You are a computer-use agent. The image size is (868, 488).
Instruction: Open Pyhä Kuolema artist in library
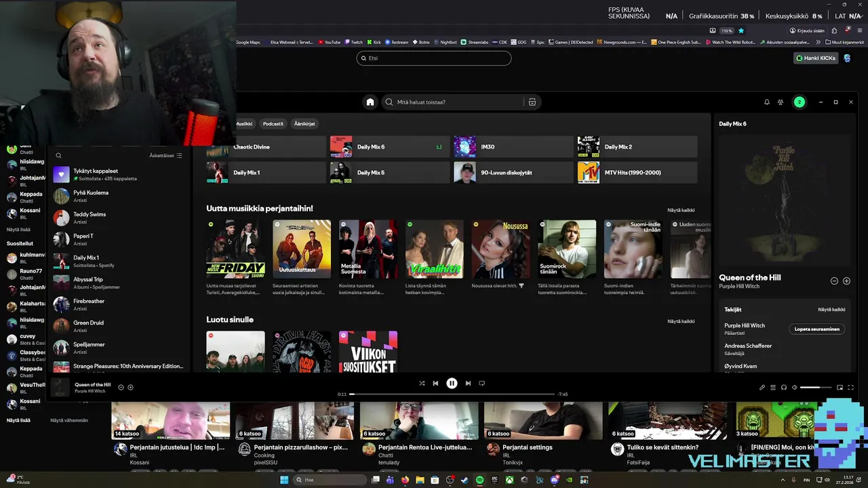point(119,197)
